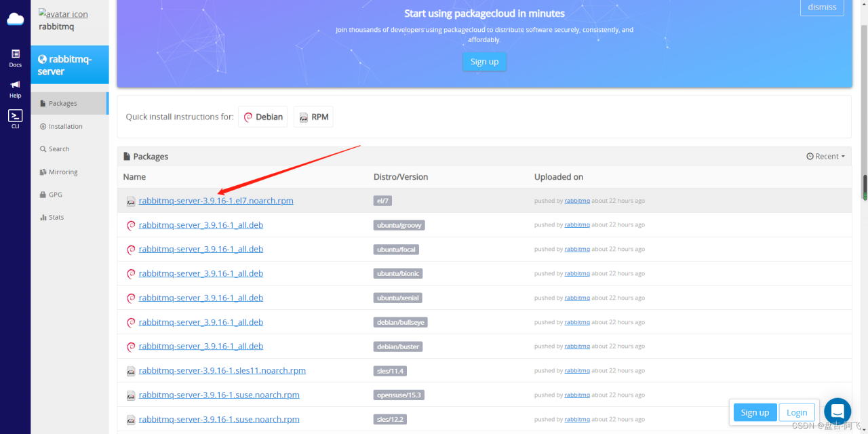Show RPM quick install instructions
This screenshot has width=868, height=434.
[x=313, y=117]
